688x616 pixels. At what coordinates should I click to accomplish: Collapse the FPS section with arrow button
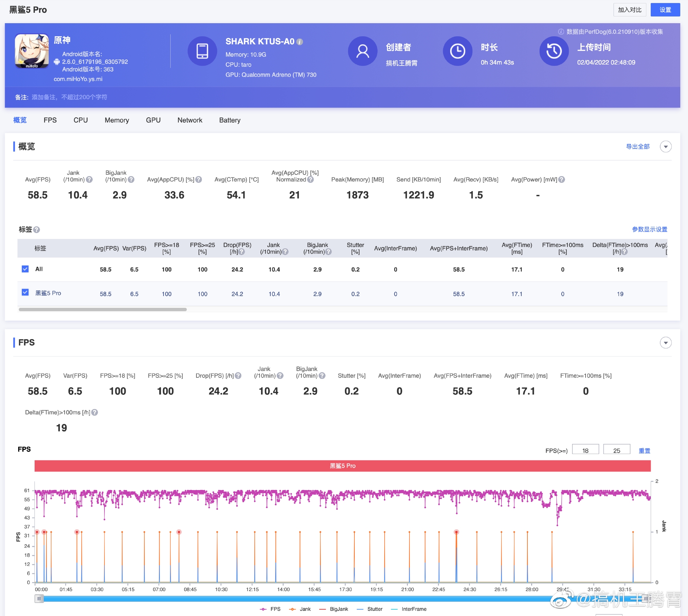point(665,342)
